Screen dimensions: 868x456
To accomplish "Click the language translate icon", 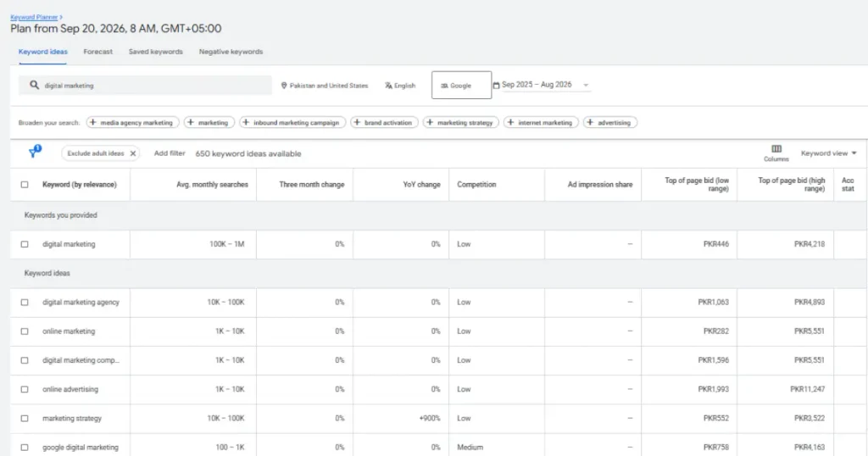I will pos(388,86).
